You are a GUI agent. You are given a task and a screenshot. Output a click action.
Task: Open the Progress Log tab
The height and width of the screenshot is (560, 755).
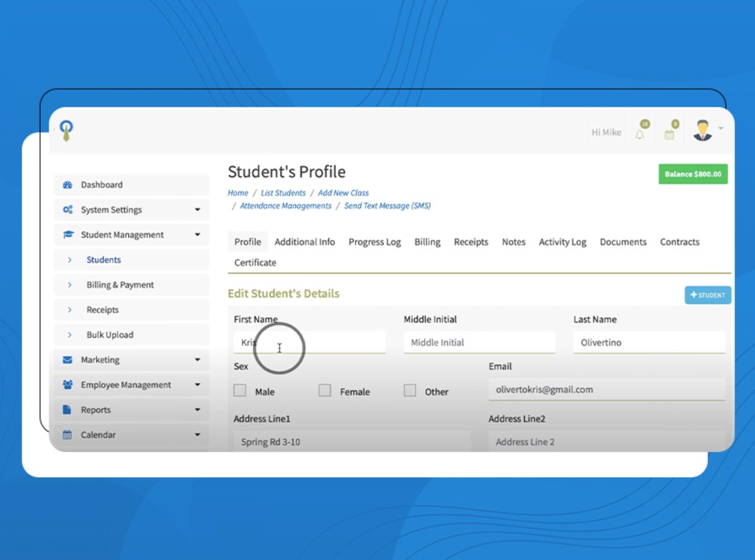[374, 242]
